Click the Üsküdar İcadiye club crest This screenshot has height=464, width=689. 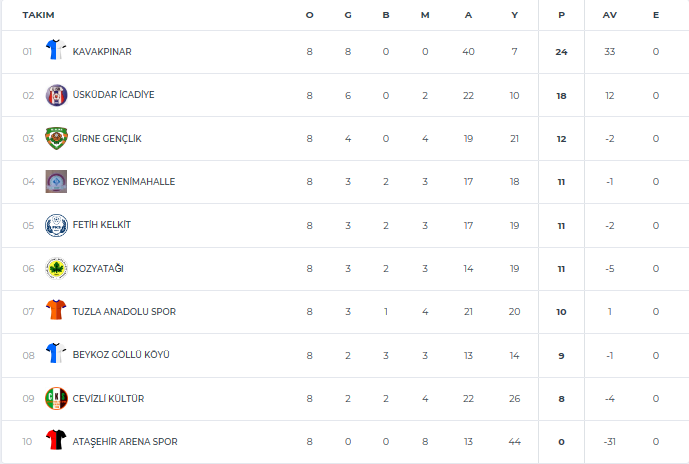coord(56,95)
